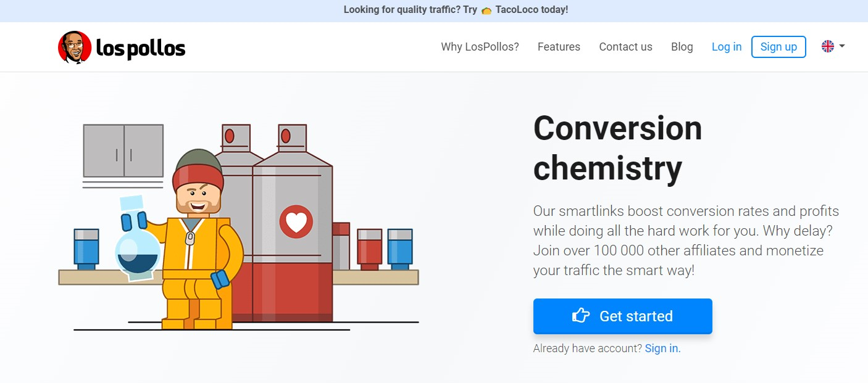Click the character's red beanie hat
Image resolution: width=868 pixels, height=383 pixels.
point(198,176)
